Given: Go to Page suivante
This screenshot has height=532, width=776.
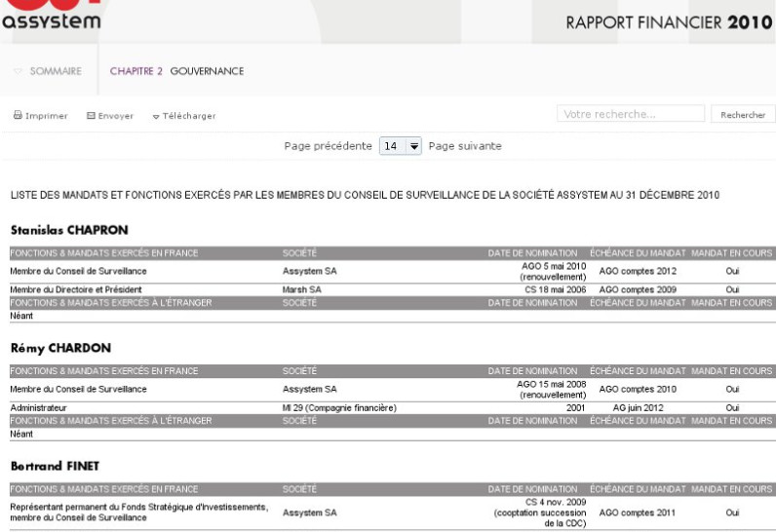Looking at the screenshot, I should [x=465, y=146].
